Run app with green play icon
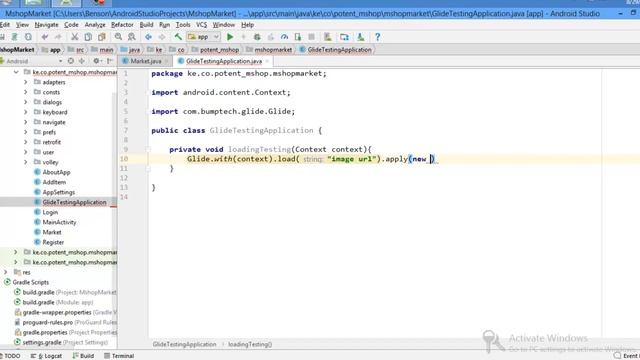This screenshot has width=640, height=360. pos(230,37)
